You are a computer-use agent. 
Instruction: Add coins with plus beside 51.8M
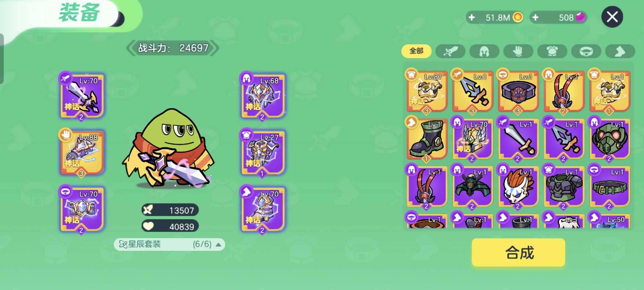(x=471, y=18)
